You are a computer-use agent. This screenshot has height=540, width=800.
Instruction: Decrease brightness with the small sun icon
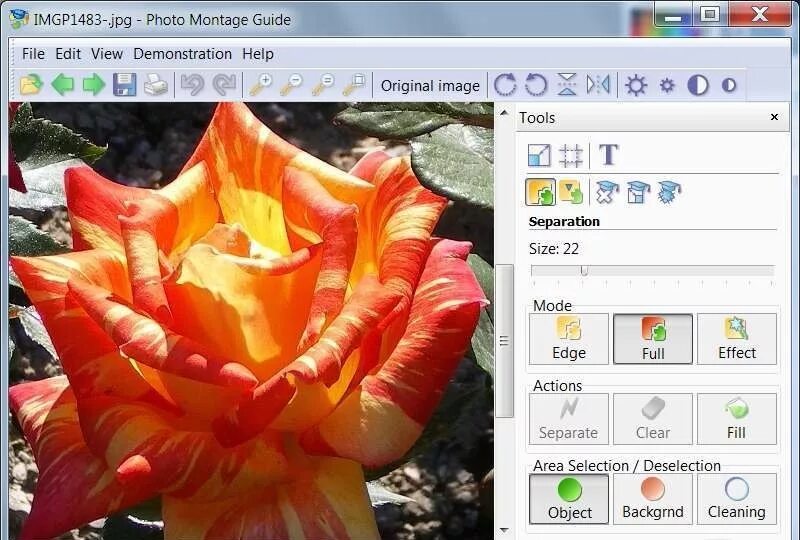coord(667,85)
